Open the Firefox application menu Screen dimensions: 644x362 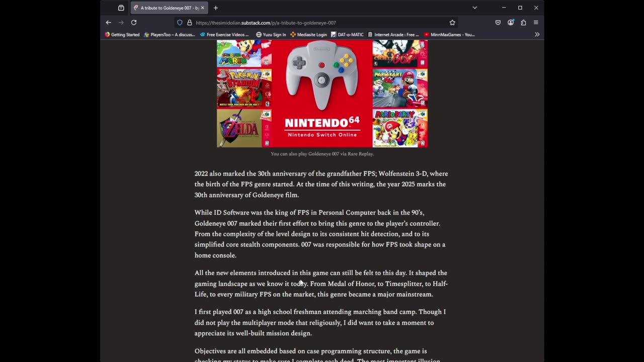pos(536,23)
